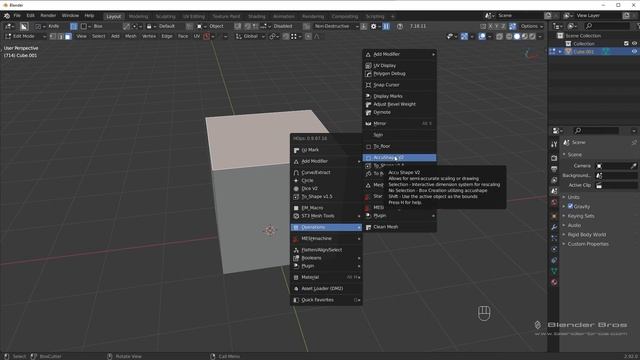Open Non-Destructive behavior dropdown

336,26
